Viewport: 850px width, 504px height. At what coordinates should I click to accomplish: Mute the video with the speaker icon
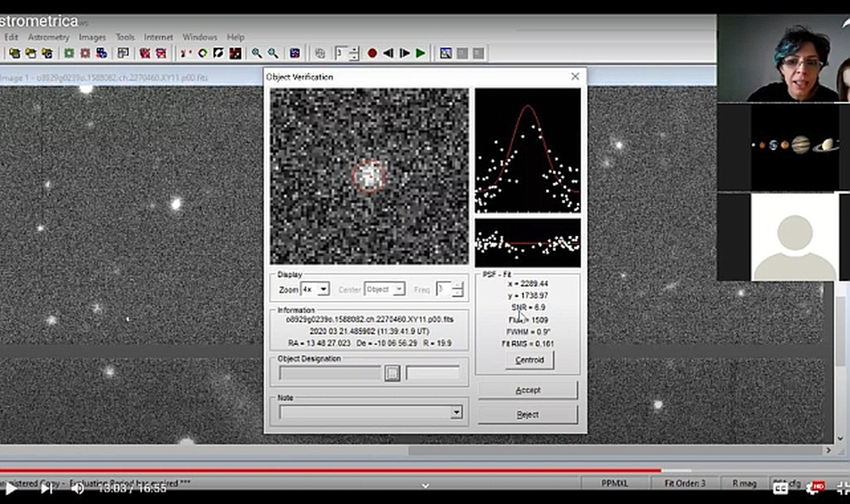tap(78, 489)
